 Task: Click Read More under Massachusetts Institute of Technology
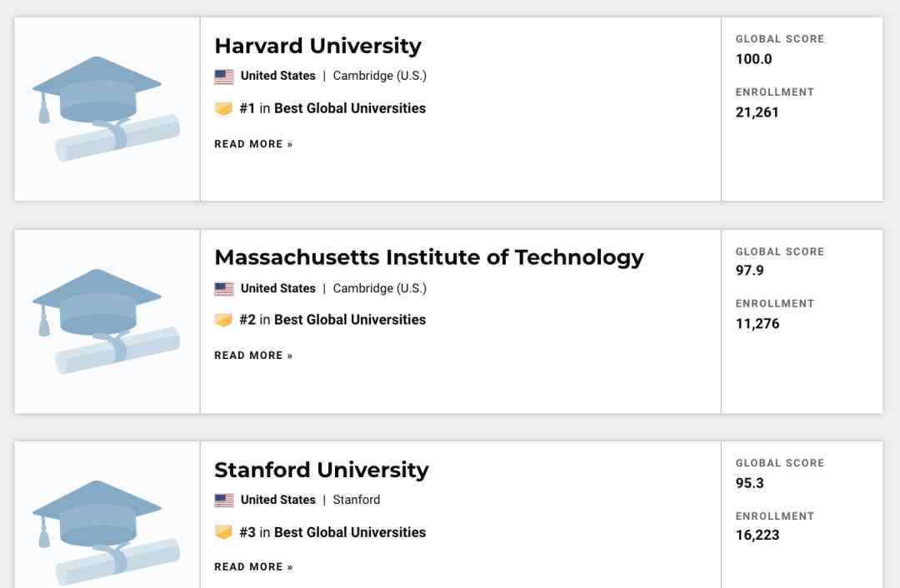click(253, 356)
